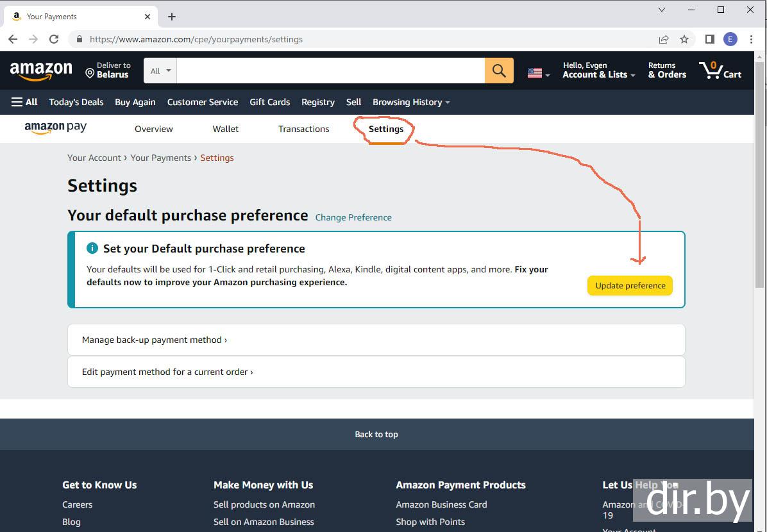Click the share page icon in address bar
The width and height of the screenshot is (767, 532).
(x=663, y=39)
